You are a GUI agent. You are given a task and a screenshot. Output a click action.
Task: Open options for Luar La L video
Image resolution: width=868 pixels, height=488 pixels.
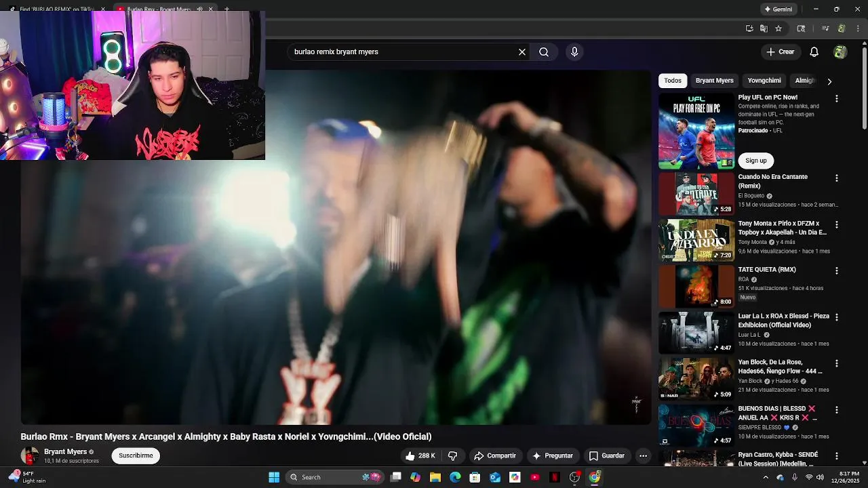pyautogui.click(x=837, y=317)
